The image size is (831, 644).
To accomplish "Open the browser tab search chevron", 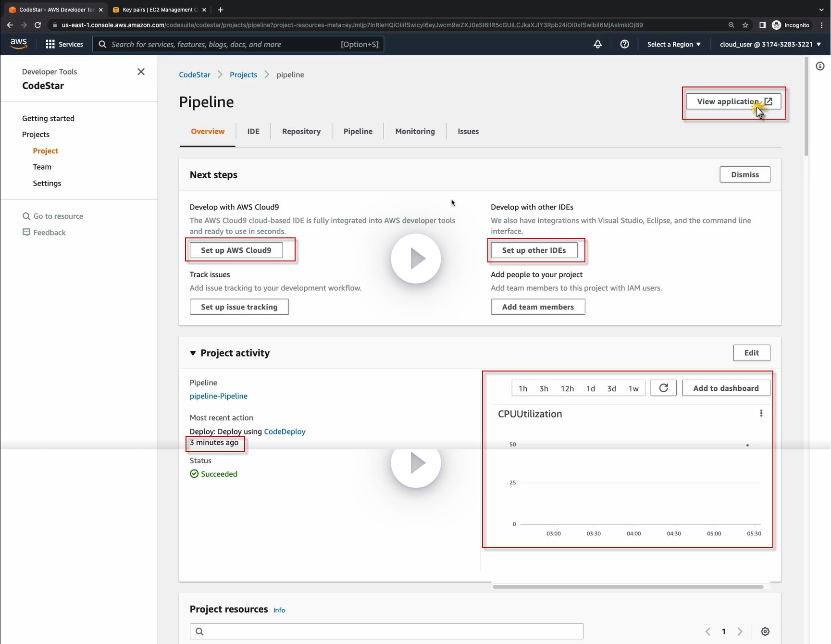I will pyautogui.click(x=821, y=10).
